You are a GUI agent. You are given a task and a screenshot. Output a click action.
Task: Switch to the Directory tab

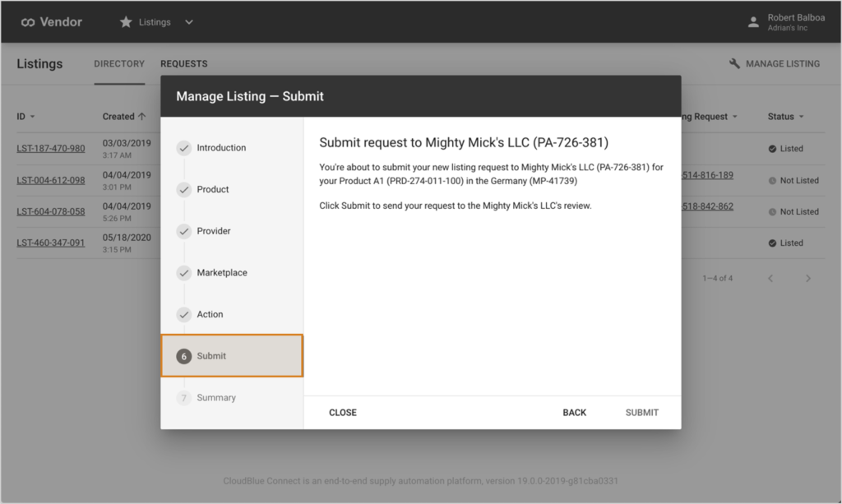119,63
